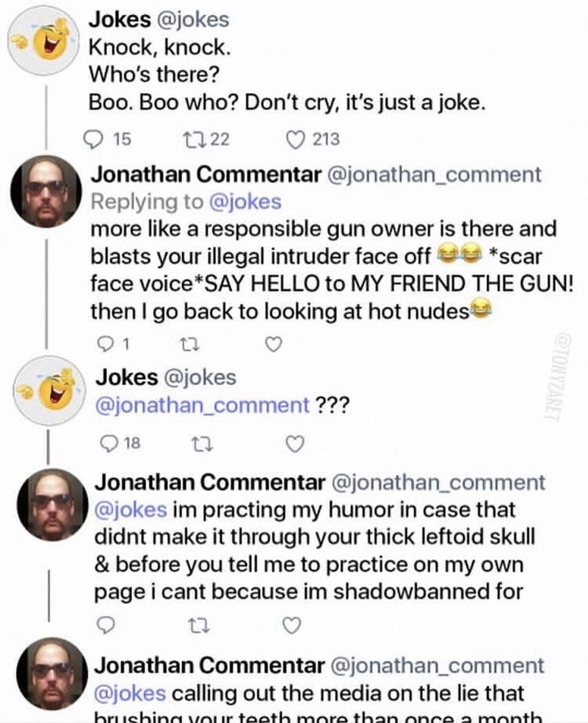Open the Jonathan Commentar name on the first reply
588x723 pixels.
click(205, 174)
